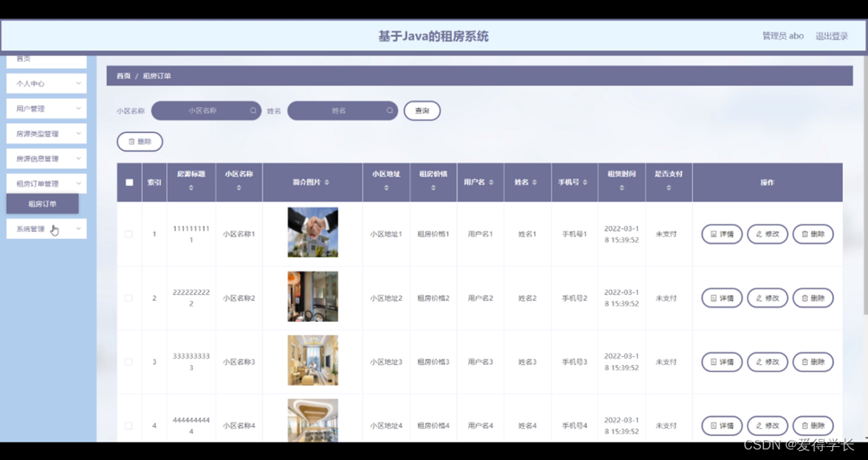
Task: Open 详情 for row 2
Action: pyautogui.click(x=722, y=298)
